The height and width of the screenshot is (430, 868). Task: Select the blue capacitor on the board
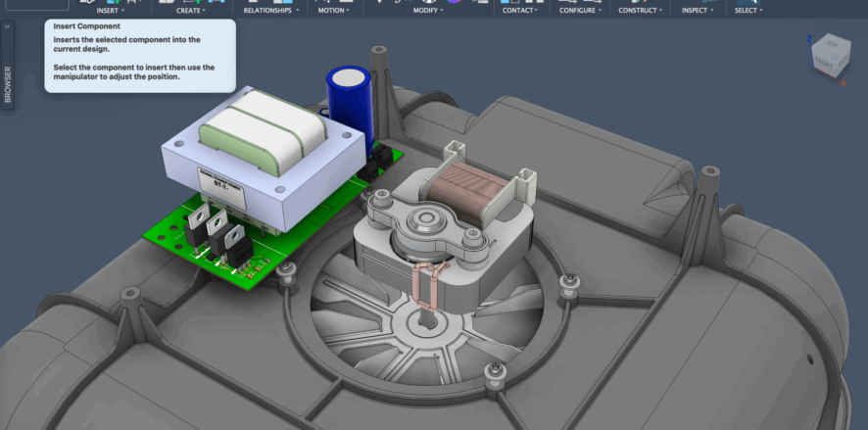347,96
